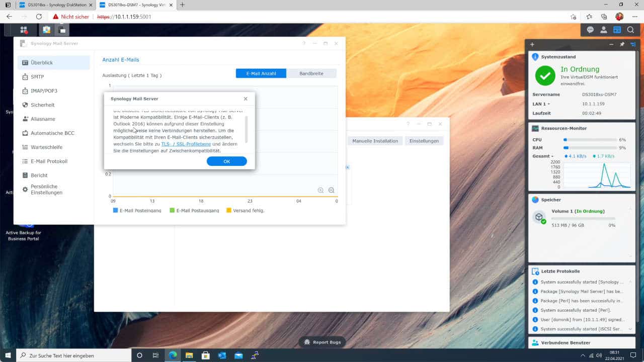Viewport: 644px width, 362px height.
Task: Open Aliasname section
Action: coord(53,119)
